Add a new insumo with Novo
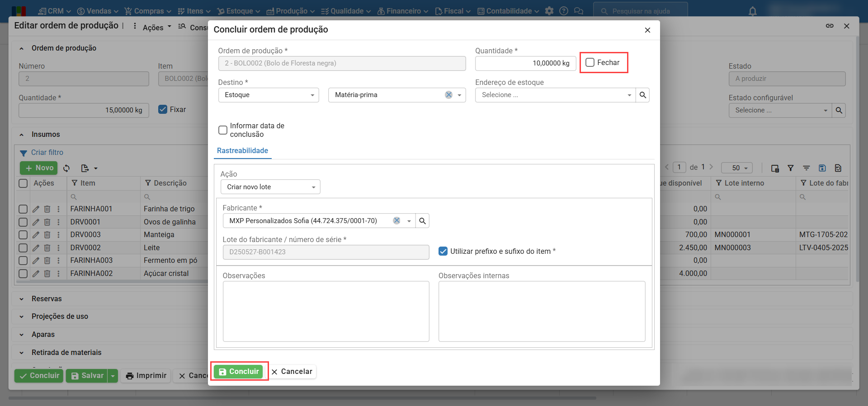868x406 pixels. point(39,168)
